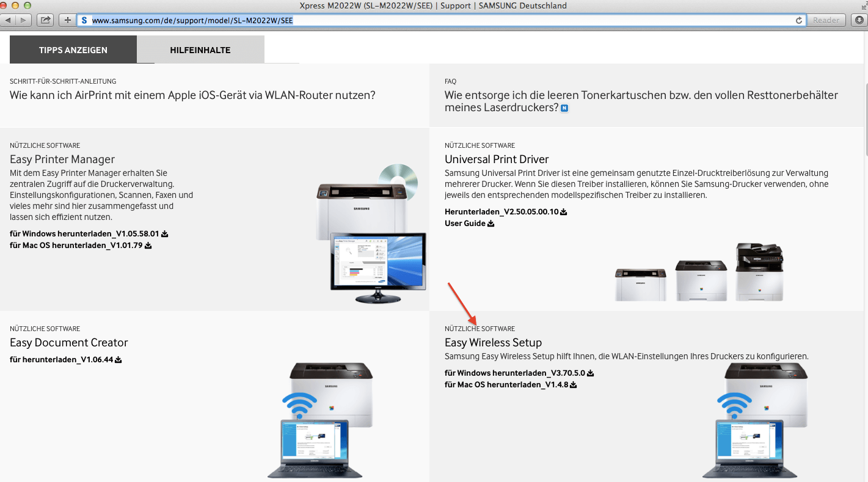
Task: Click the download icon after V1.05.58.01
Action: point(165,233)
